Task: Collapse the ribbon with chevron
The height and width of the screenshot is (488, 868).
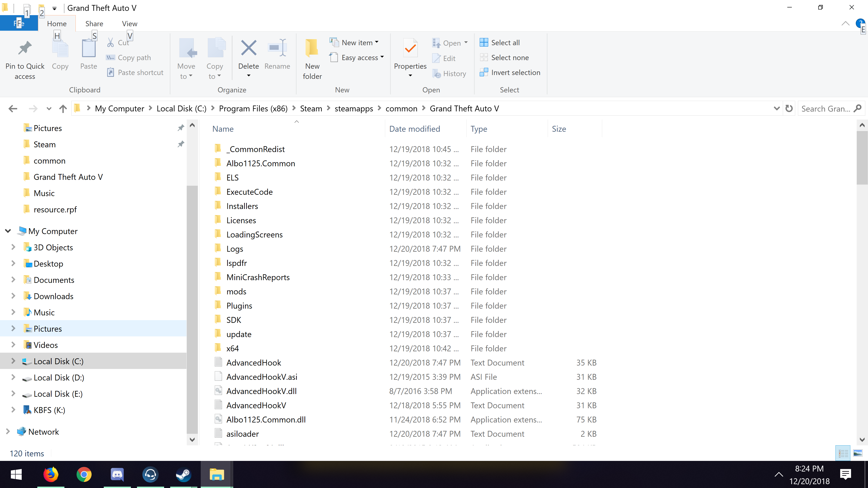Action: pos(845,23)
